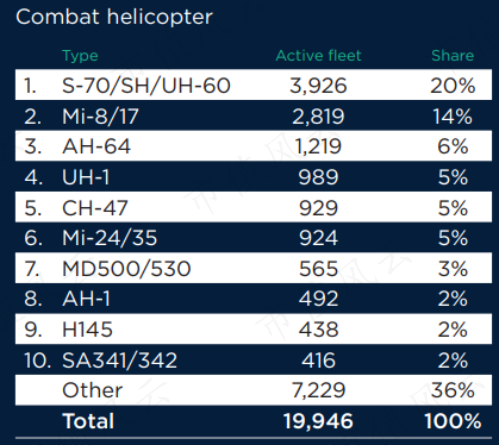Select the Type column header
The image size is (499, 446).
[80, 56]
